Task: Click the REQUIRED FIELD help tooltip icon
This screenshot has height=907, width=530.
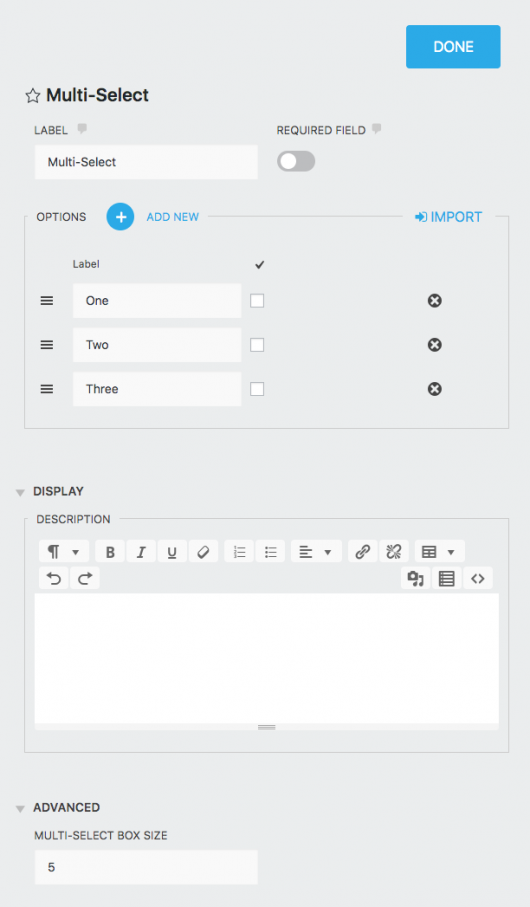Action: coord(377,128)
